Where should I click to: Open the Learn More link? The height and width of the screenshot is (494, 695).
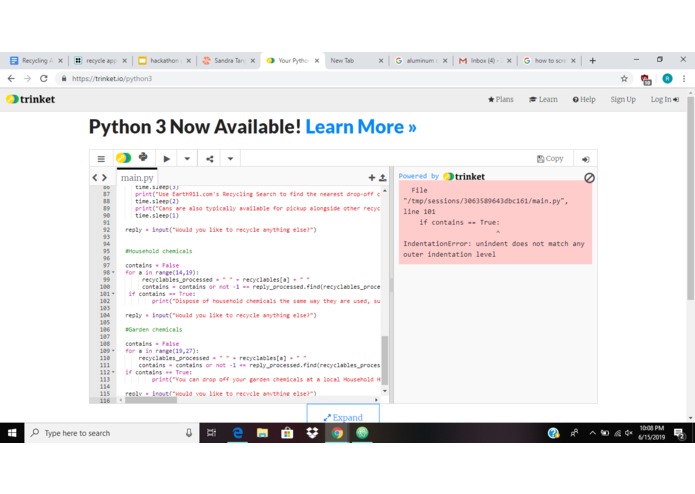click(x=361, y=127)
